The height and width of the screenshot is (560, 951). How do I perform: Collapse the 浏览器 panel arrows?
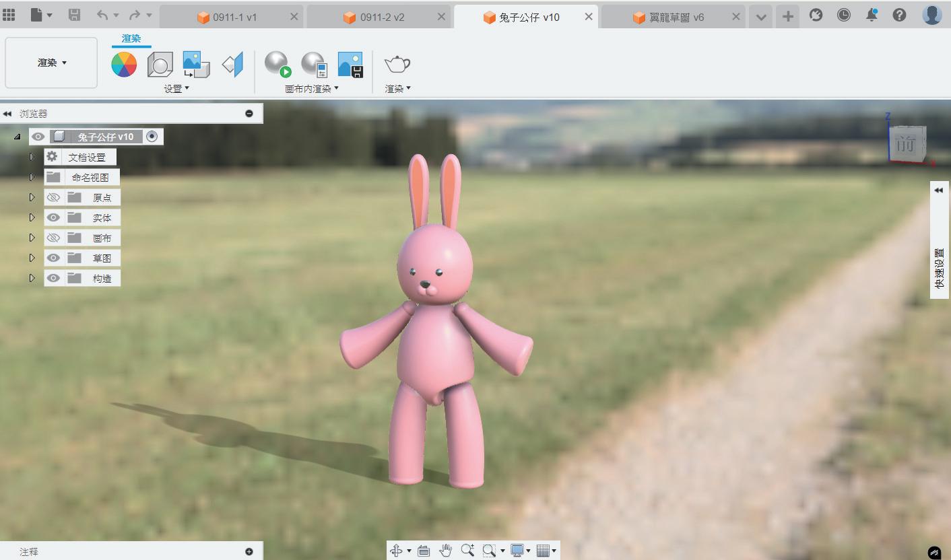pyautogui.click(x=7, y=114)
